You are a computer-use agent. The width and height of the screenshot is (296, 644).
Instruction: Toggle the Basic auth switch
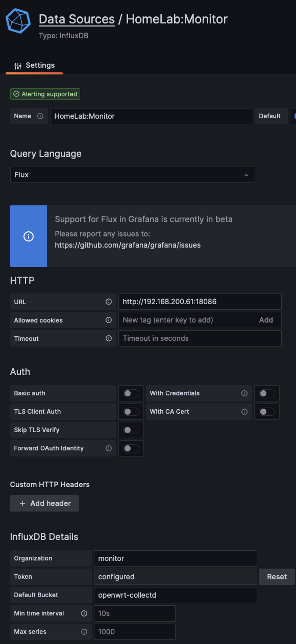pos(131,393)
